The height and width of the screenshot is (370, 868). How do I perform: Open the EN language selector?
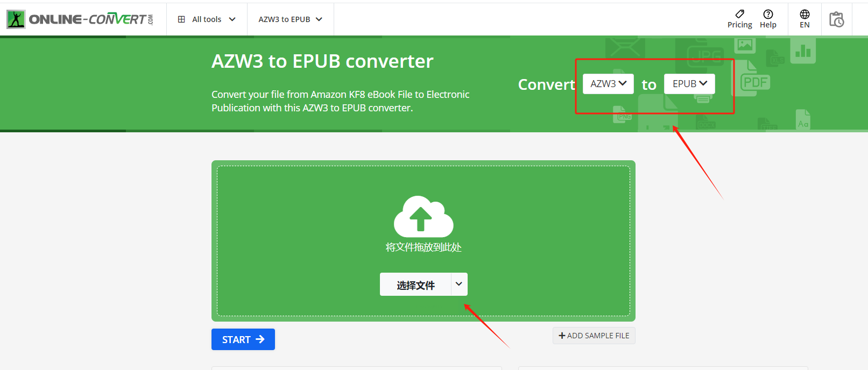click(805, 19)
